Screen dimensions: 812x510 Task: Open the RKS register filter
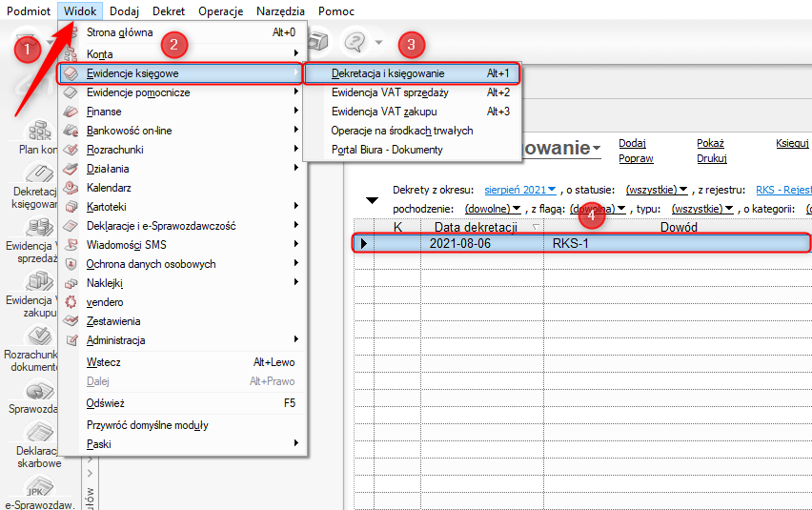point(783,190)
